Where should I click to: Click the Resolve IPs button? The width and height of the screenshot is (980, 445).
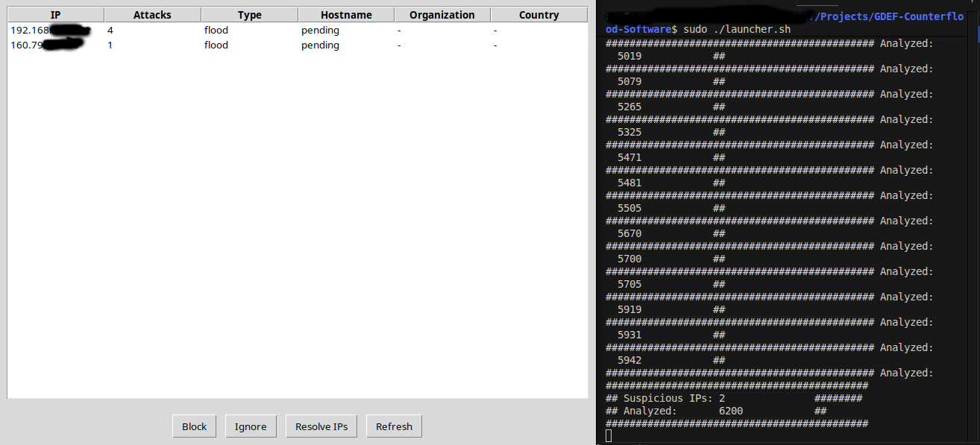(x=321, y=426)
